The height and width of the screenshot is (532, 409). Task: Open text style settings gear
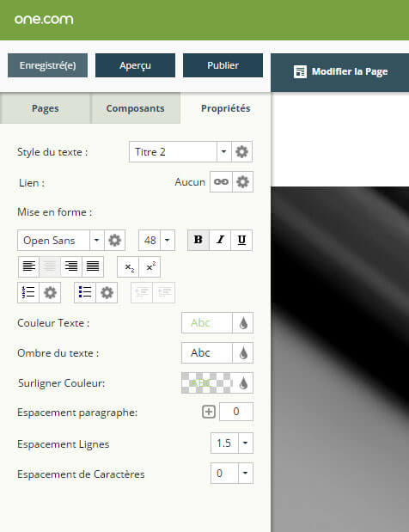click(x=241, y=151)
